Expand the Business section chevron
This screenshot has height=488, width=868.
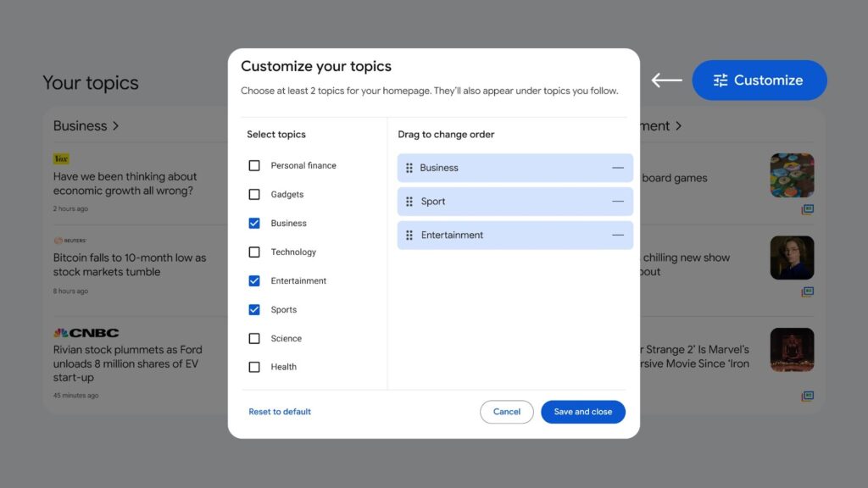click(x=115, y=126)
